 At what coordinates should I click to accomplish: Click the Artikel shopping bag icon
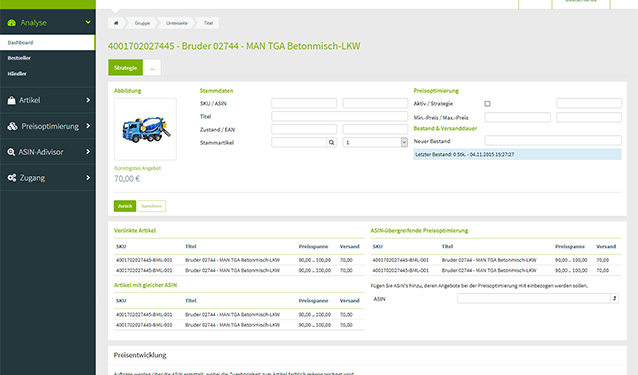pos(11,100)
